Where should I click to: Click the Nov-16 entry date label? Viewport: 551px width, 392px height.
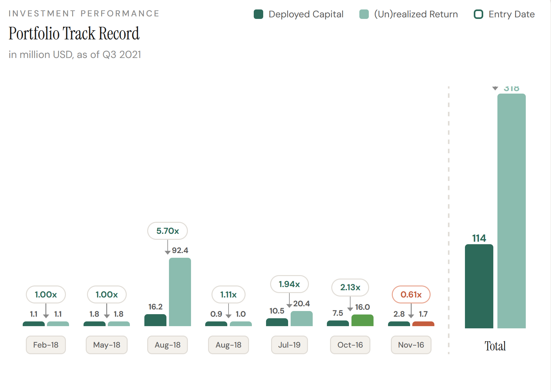click(411, 345)
